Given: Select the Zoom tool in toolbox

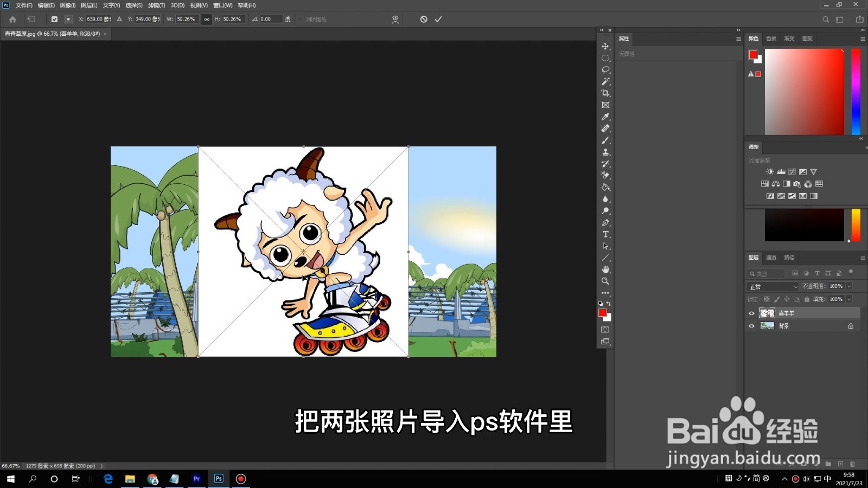Looking at the screenshot, I should pyautogui.click(x=605, y=281).
